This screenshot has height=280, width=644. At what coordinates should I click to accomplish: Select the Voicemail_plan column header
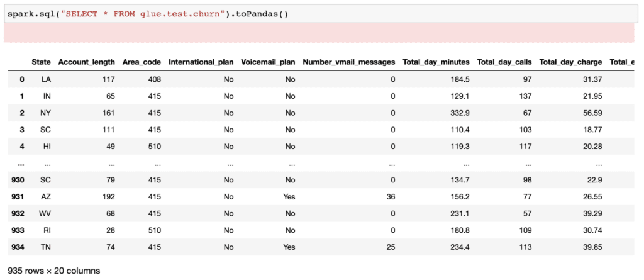[268, 62]
